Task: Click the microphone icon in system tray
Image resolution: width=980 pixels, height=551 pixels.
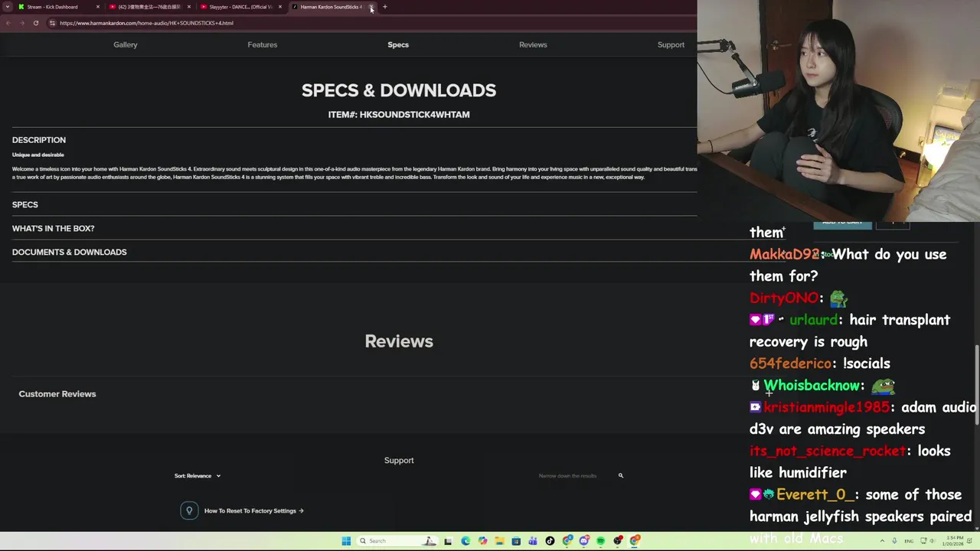Action: coord(894,541)
